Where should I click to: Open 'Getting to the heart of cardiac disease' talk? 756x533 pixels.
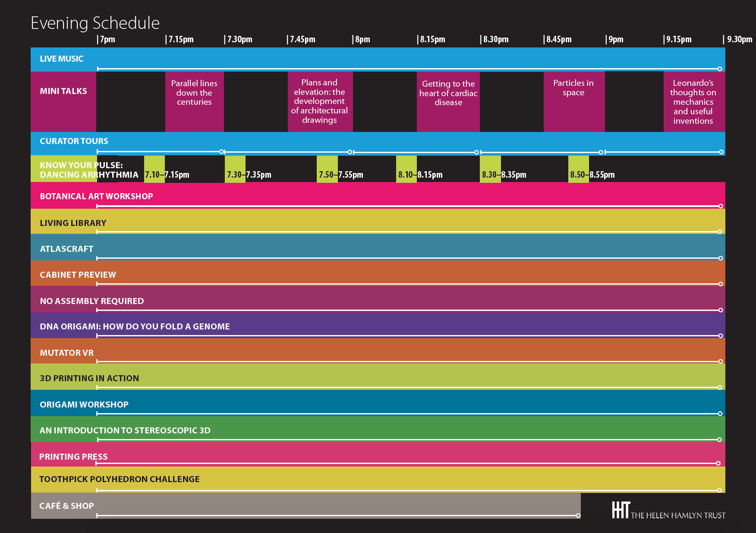tap(448, 102)
